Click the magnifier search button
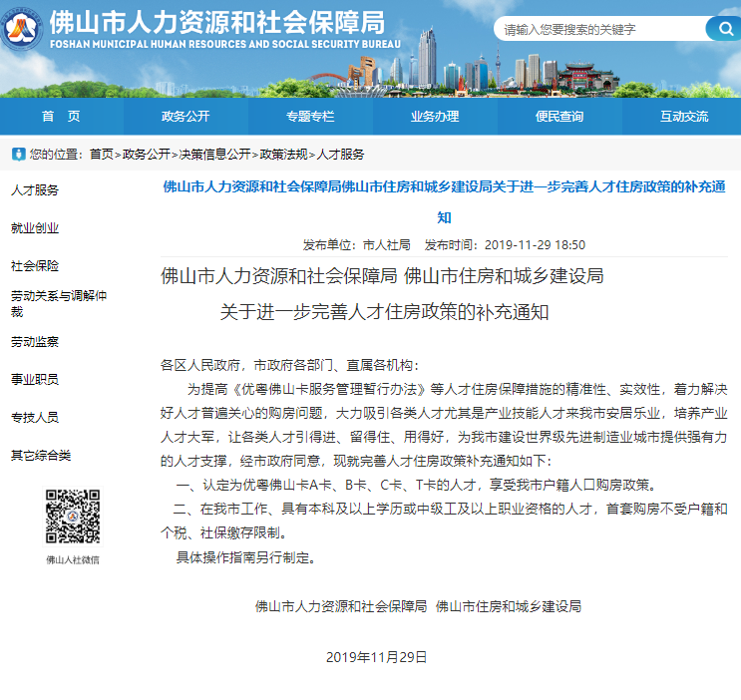The height and width of the screenshot is (700, 741). [723, 29]
